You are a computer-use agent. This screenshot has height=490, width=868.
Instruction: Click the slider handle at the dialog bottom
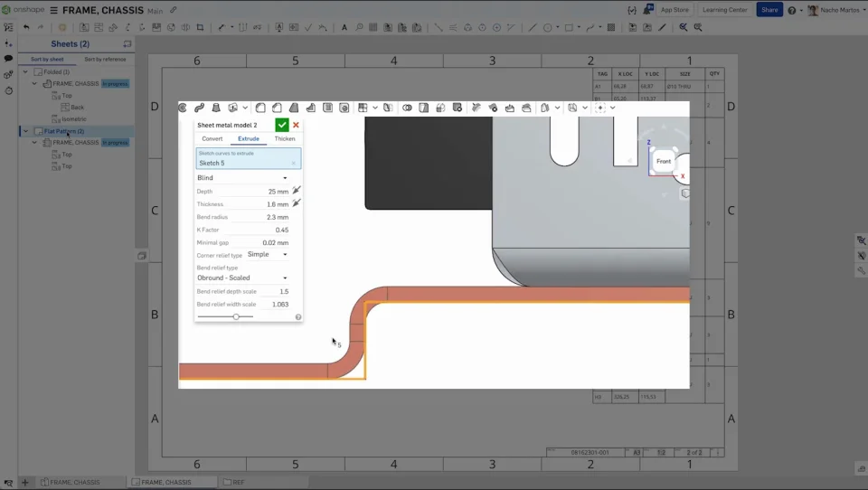click(x=236, y=316)
